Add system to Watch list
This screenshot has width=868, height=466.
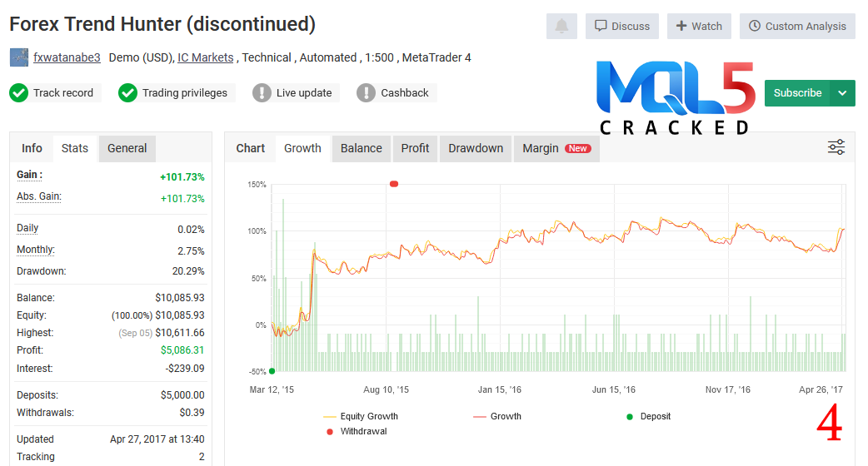(699, 26)
